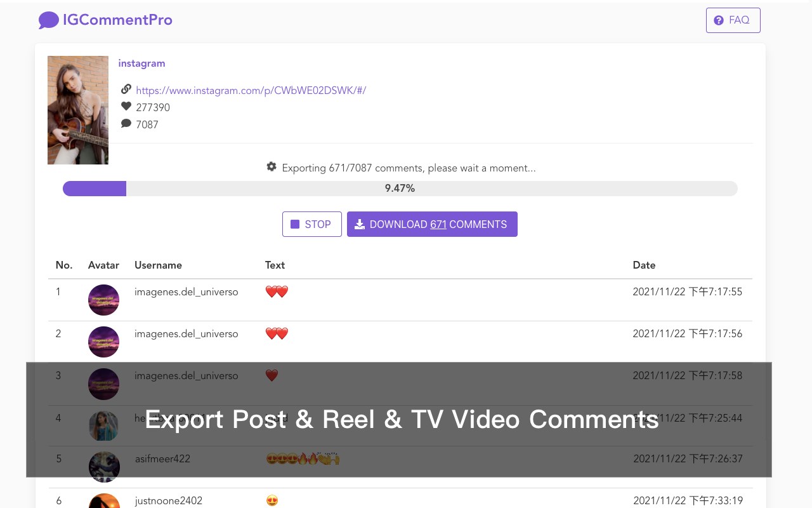Click row number 6 cell
Image resolution: width=812 pixels, height=508 pixels.
[58, 501]
